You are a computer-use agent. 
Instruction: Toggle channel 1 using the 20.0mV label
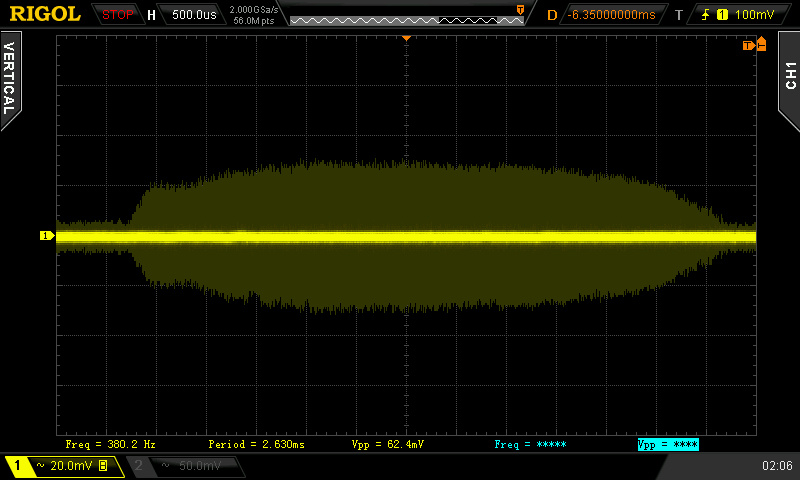[62, 466]
